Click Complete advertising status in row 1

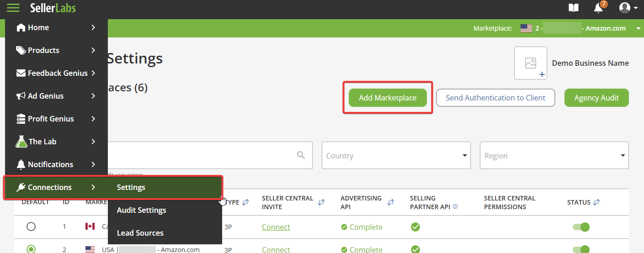(x=362, y=227)
